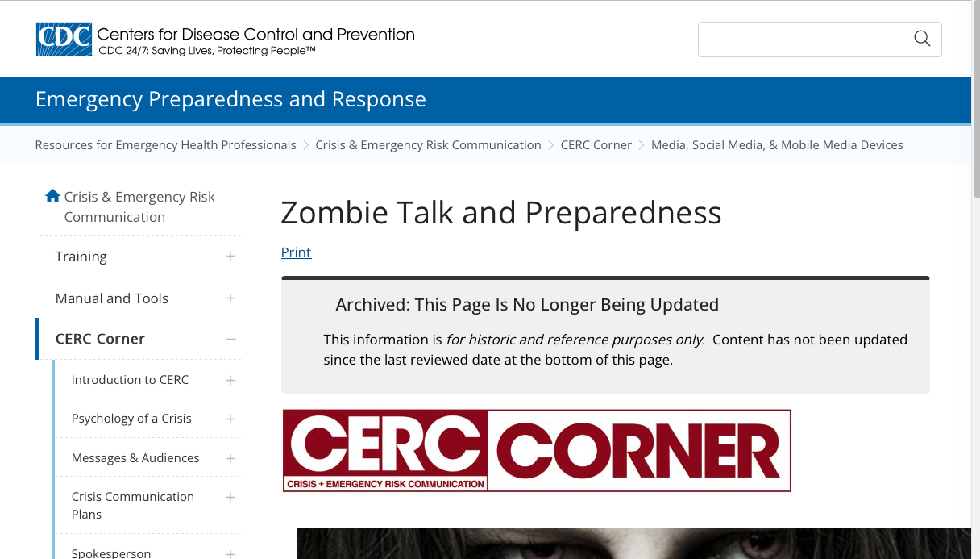
Task: Open Messages & Audiences sidebar item
Action: click(x=135, y=458)
